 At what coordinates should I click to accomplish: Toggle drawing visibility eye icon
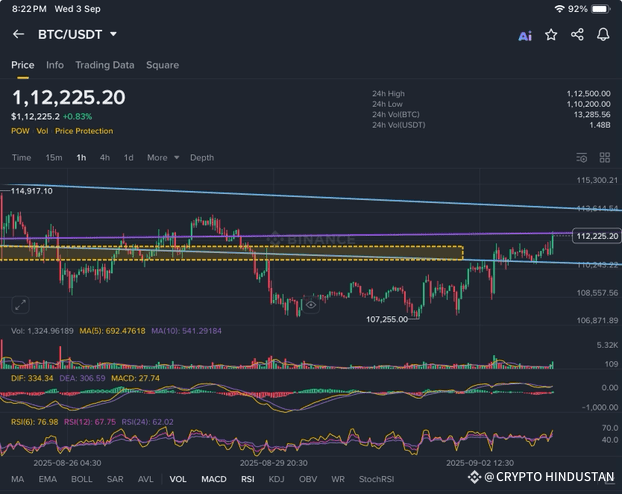pyautogui.click(x=311, y=305)
